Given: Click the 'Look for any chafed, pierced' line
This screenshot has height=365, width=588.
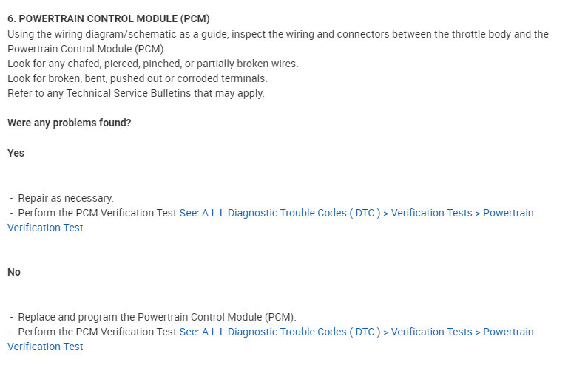Looking at the screenshot, I should pyautogui.click(x=153, y=64).
